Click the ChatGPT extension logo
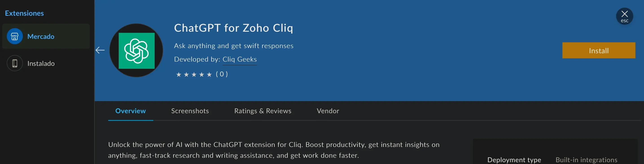This screenshot has width=644, height=164. click(x=136, y=50)
